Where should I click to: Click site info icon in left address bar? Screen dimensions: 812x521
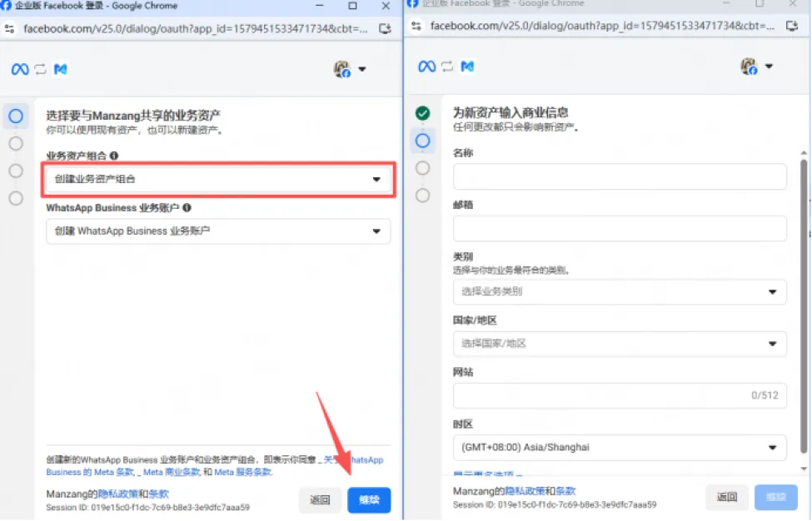(x=9, y=28)
